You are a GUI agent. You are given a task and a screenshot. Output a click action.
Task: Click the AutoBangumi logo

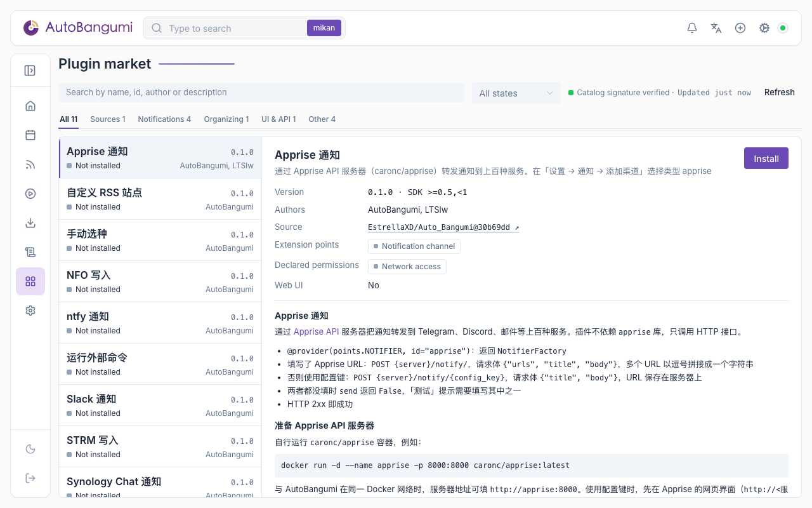(x=78, y=27)
